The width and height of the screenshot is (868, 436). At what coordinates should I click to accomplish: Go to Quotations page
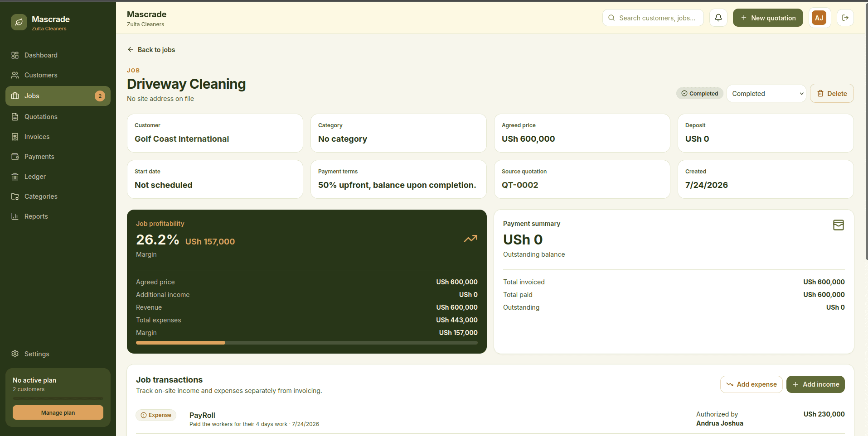click(58, 117)
